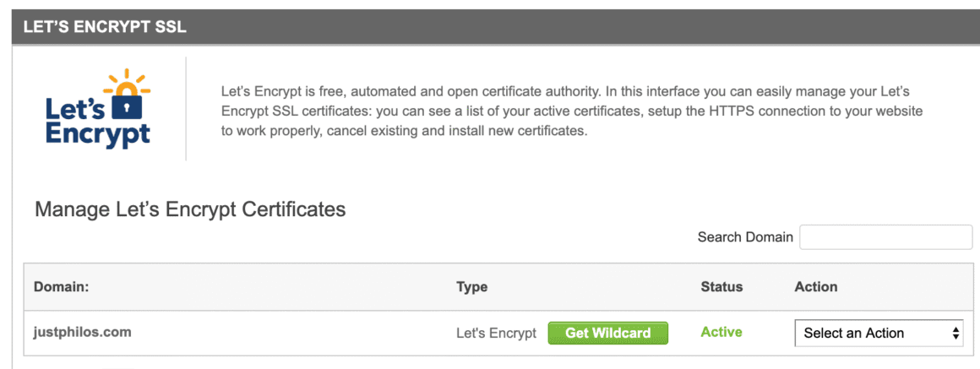Click the Search Domain label
980x369 pixels.
click(x=745, y=237)
